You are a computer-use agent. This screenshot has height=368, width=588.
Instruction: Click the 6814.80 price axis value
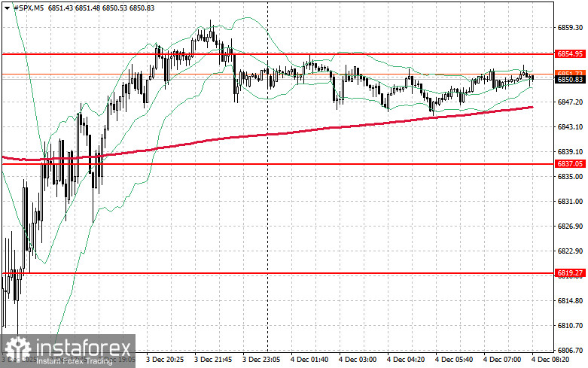(570, 301)
